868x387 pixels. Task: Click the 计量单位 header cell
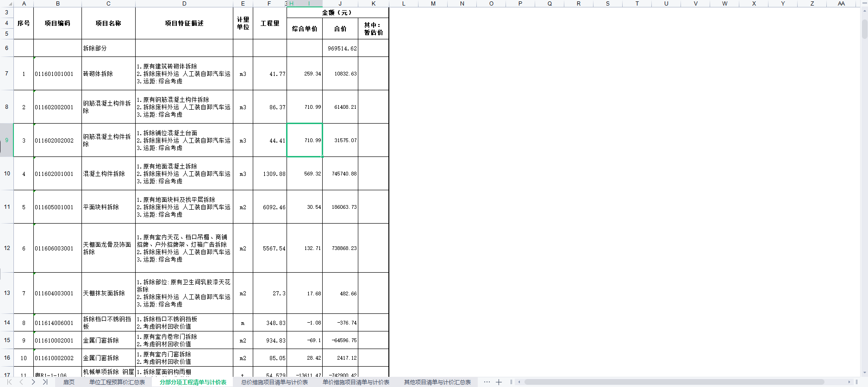(243, 23)
